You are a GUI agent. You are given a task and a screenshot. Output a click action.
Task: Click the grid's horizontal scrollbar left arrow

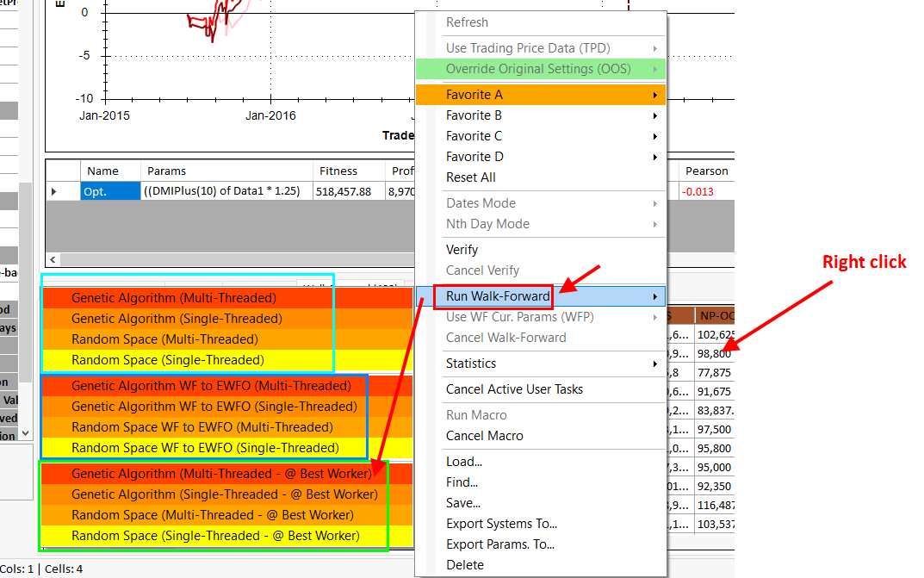pyautogui.click(x=53, y=259)
